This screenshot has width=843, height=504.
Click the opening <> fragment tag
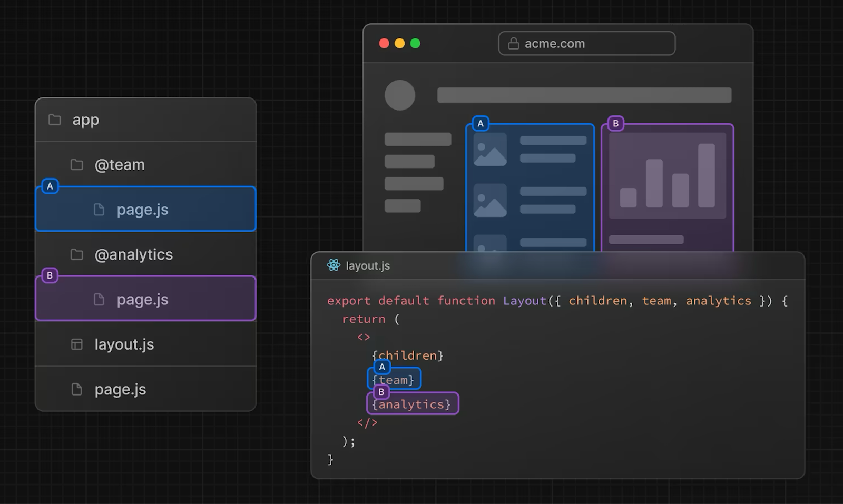click(364, 337)
